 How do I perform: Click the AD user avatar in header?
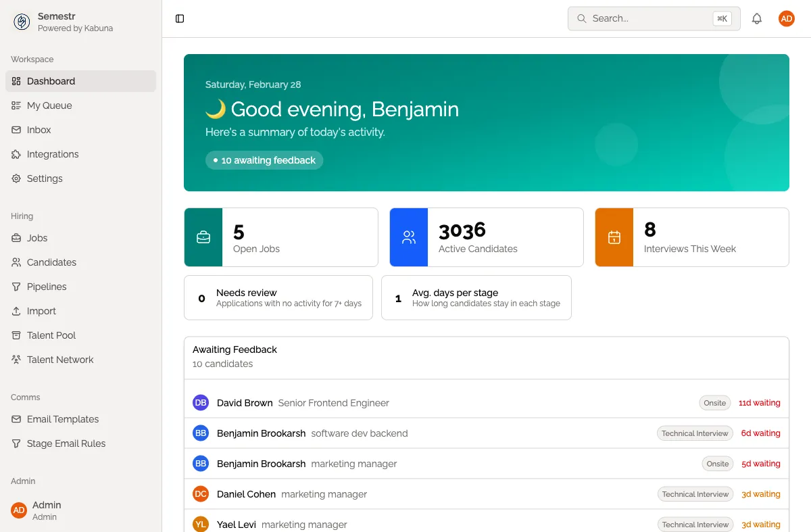[x=786, y=19]
